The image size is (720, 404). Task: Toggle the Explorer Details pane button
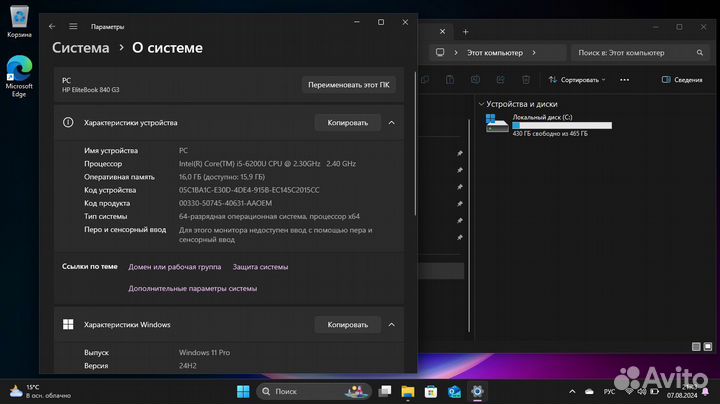point(682,80)
